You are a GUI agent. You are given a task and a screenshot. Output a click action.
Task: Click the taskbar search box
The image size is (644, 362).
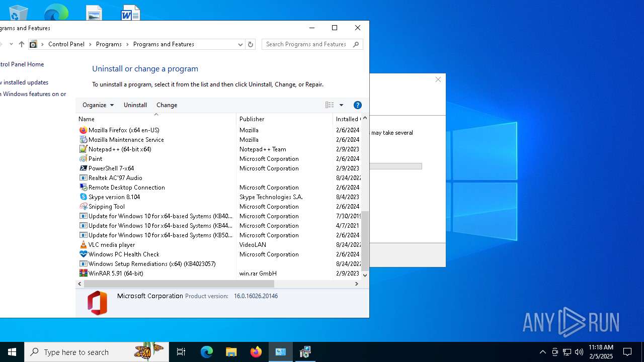(x=97, y=352)
